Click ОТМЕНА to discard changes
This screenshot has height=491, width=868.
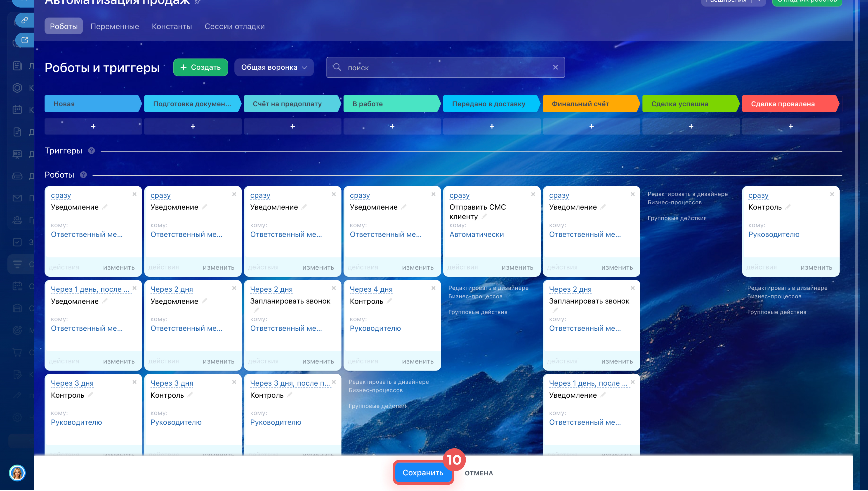479,473
